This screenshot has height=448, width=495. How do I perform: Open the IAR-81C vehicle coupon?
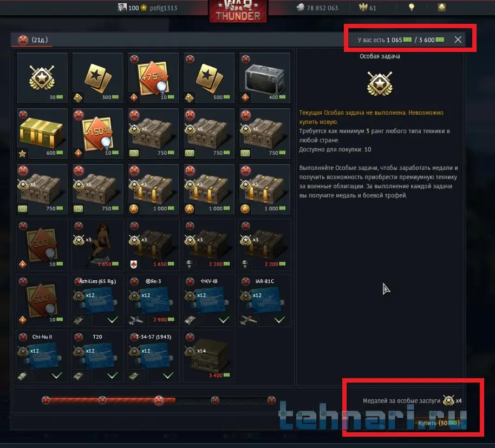[264, 300]
